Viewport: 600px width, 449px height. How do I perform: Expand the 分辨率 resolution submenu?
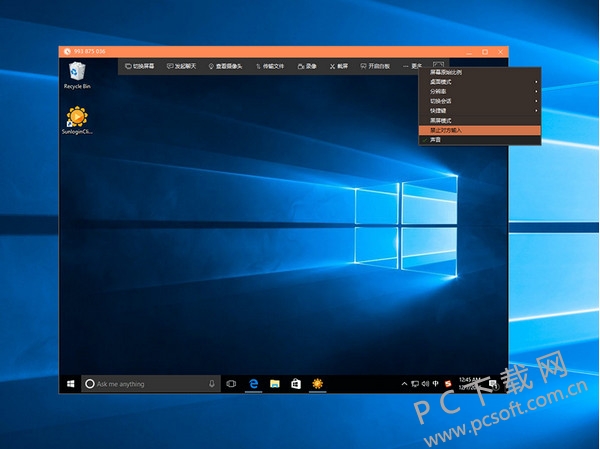point(480,91)
